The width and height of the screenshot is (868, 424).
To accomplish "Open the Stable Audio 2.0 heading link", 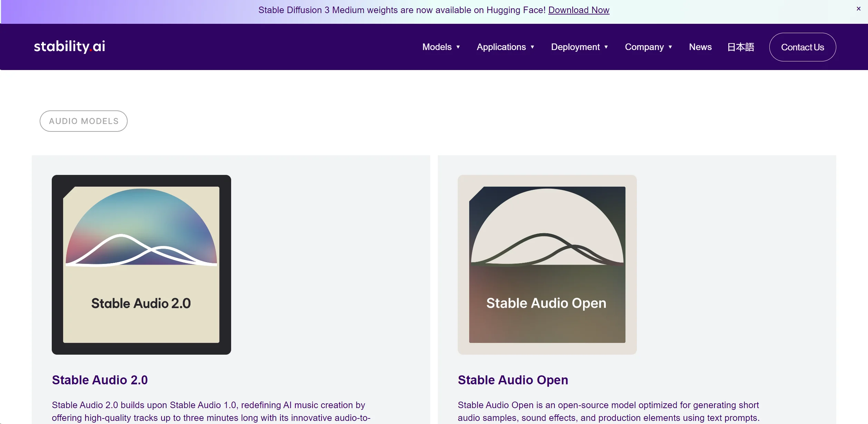I will pos(99,380).
